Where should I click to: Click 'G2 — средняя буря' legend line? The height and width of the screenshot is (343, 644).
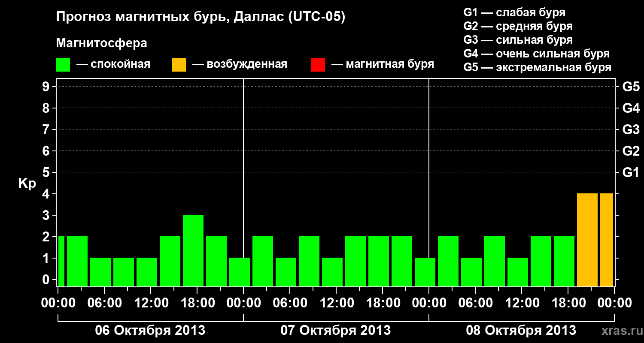point(518,26)
